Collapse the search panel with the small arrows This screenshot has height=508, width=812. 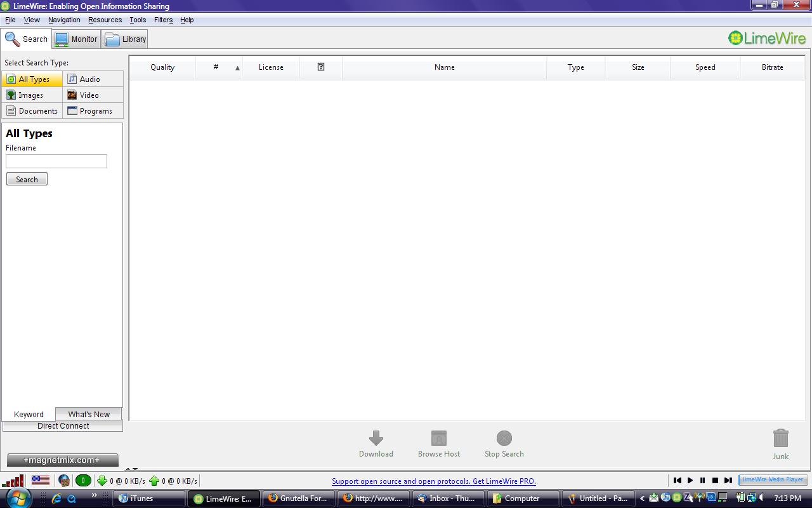pos(131,469)
